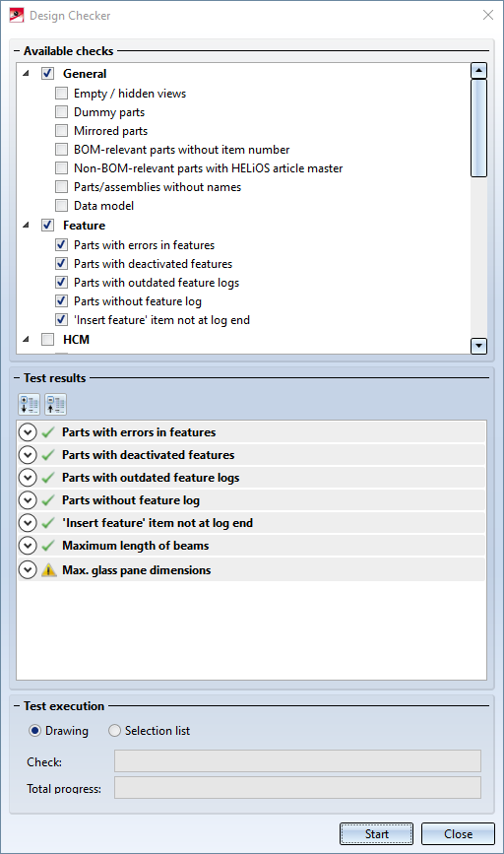Click the warning icon for Max. glass pane dimensions
The height and width of the screenshot is (854, 504).
click(x=48, y=570)
